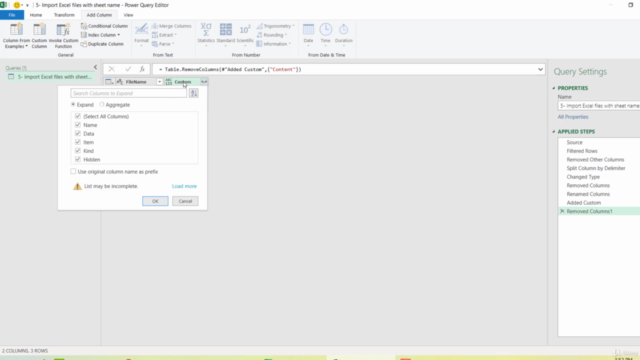Switch to the View tab

(x=128, y=15)
